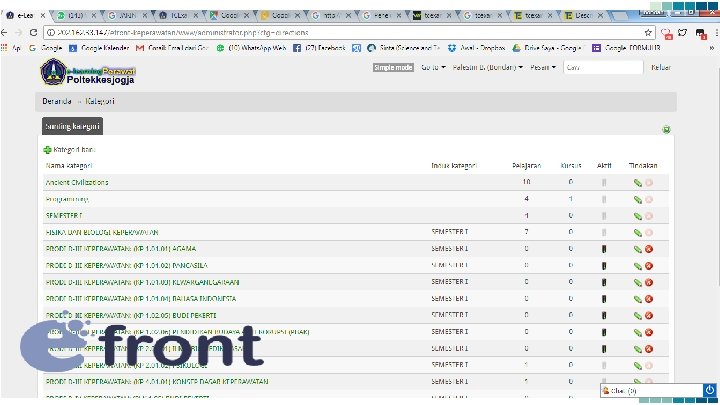Edit the KEWARGANEGARAAN category row
This screenshot has height=405, width=720.
pyautogui.click(x=637, y=282)
